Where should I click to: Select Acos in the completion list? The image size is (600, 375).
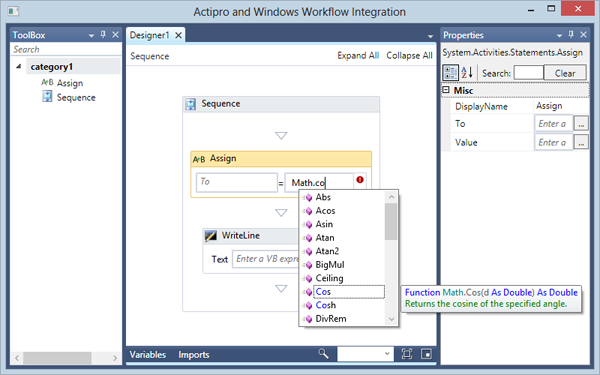pyautogui.click(x=325, y=211)
